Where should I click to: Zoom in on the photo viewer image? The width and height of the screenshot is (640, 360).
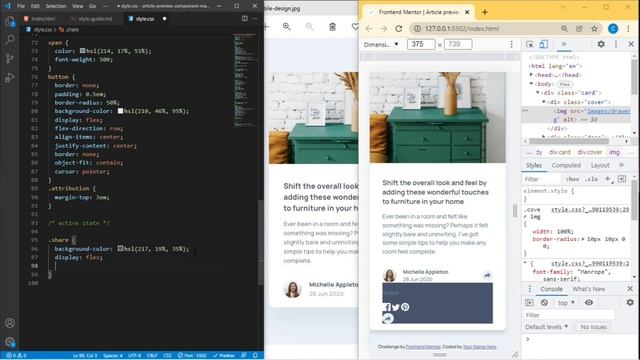click(287, 27)
